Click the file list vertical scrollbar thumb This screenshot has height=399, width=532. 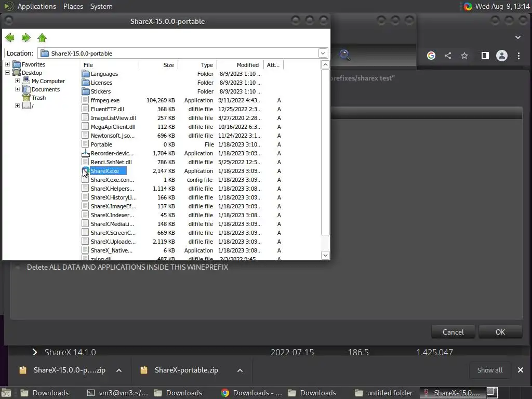pos(325,152)
